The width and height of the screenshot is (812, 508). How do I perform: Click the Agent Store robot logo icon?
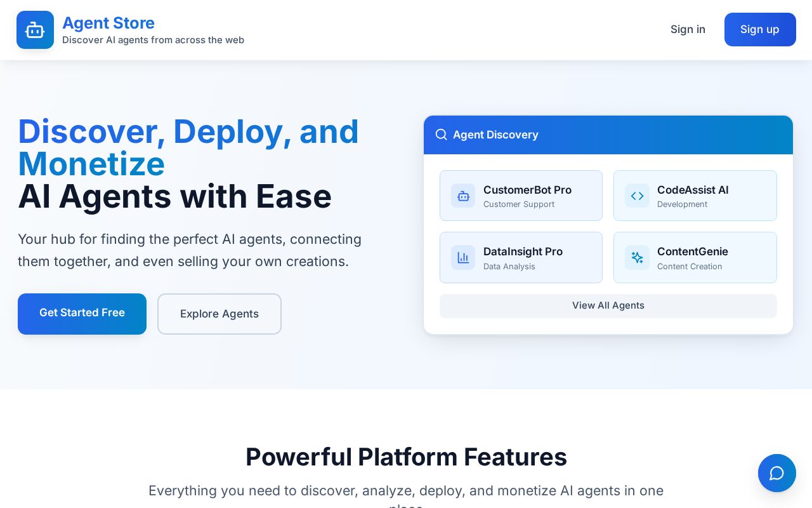[35, 30]
